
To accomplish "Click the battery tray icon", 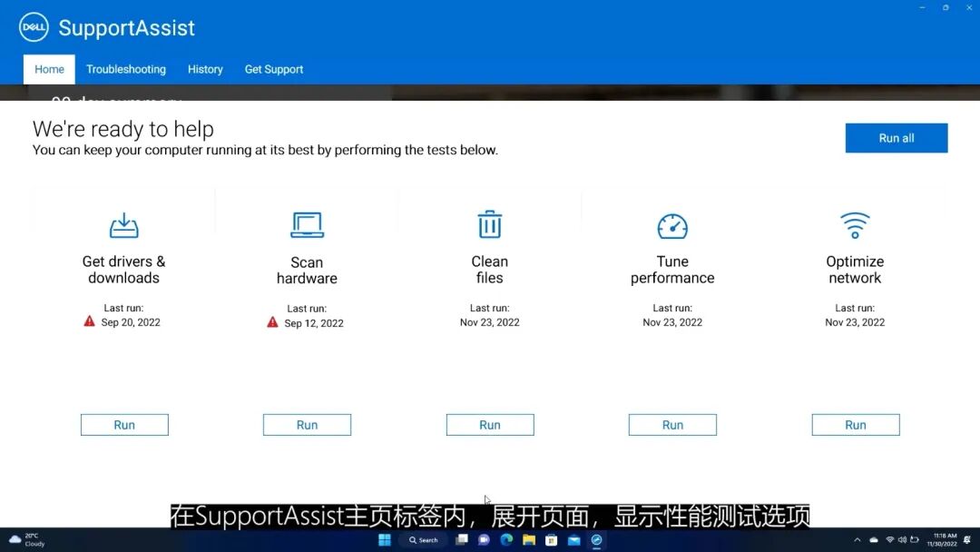I will [915, 539].
